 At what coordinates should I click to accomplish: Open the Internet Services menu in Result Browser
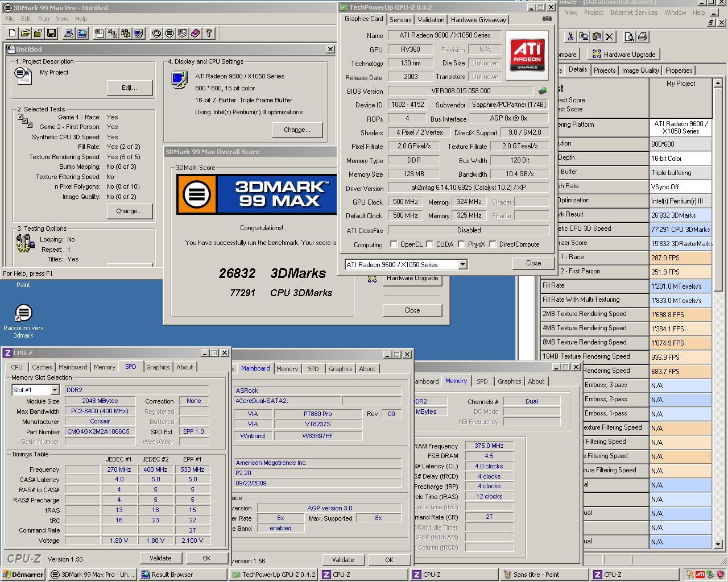click(634, 13)
